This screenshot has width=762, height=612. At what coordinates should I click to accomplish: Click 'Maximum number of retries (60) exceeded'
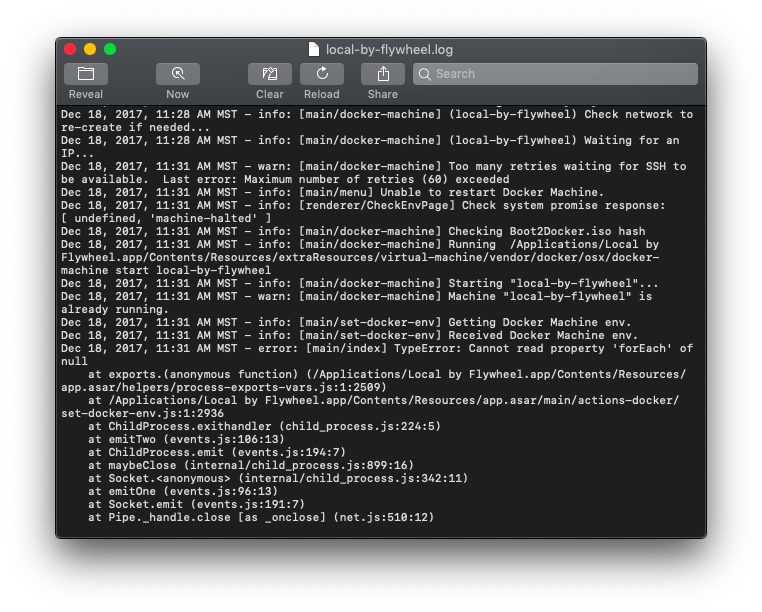coord(377,179)
